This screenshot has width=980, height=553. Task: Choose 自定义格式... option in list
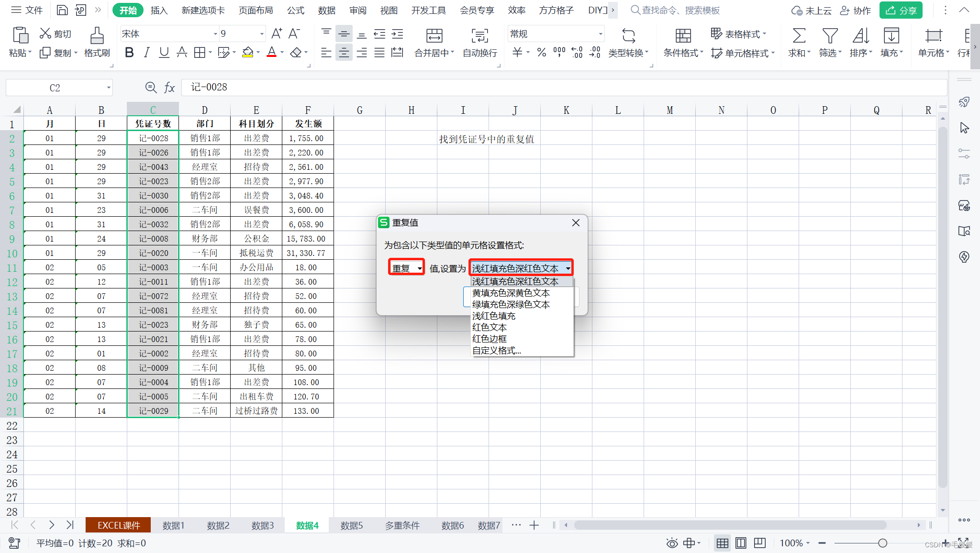pyautogui.click(x=497, y=350)
